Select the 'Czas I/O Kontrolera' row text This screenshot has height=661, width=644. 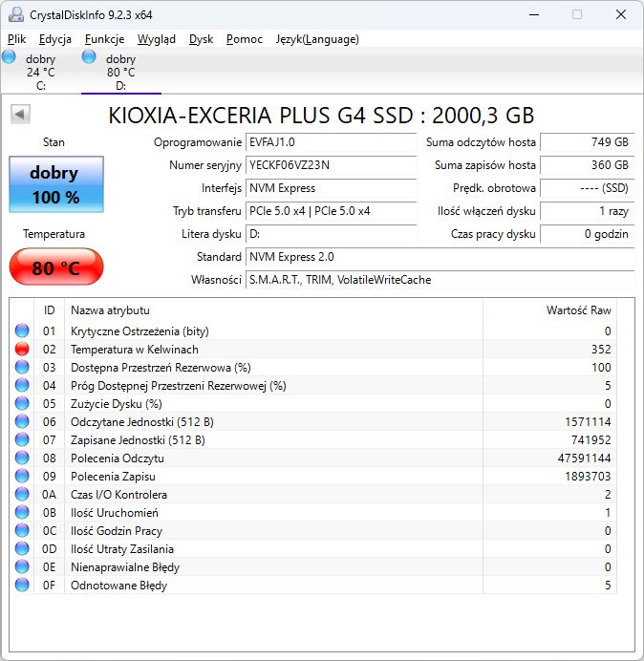tap(118, 495)
